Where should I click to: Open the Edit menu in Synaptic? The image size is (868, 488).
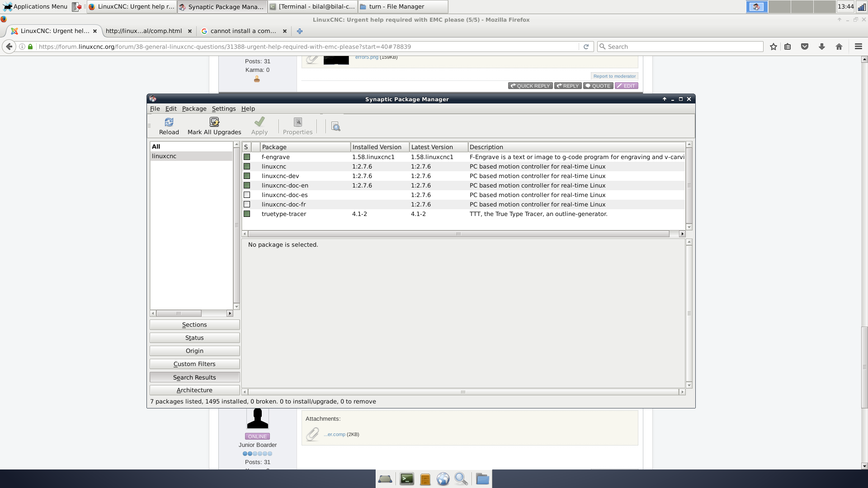coord(171,108)
